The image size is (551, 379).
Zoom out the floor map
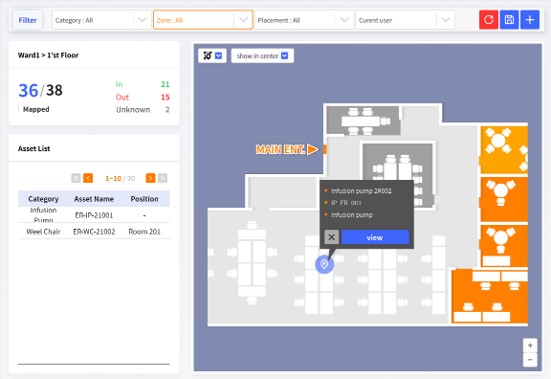click(530, 360)
